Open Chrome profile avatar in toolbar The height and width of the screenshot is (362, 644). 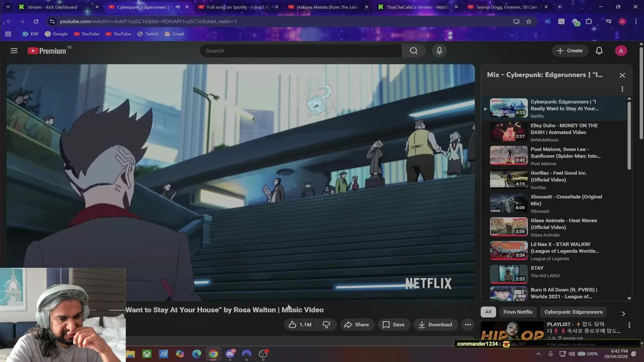[x=622, y=22]
